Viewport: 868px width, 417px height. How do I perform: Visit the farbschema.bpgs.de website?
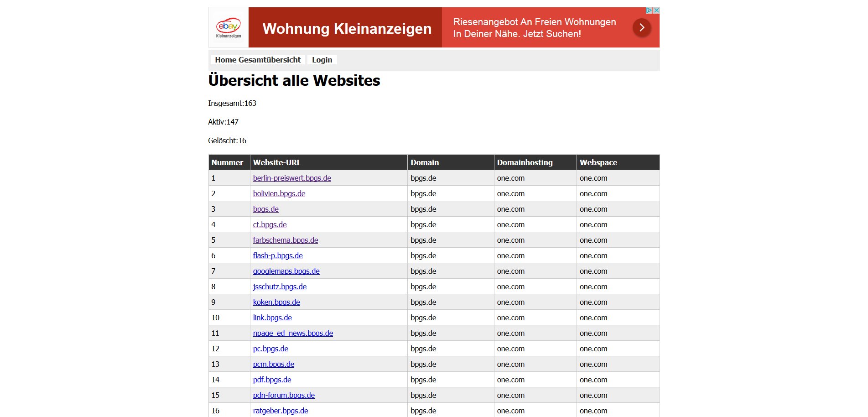click(x=286, y=240)
